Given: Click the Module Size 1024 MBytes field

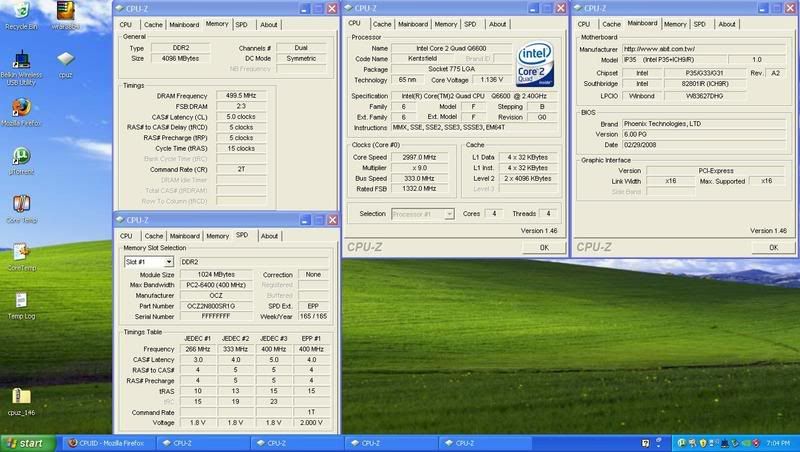Looking at the screenshot, I should pos(216,274).
